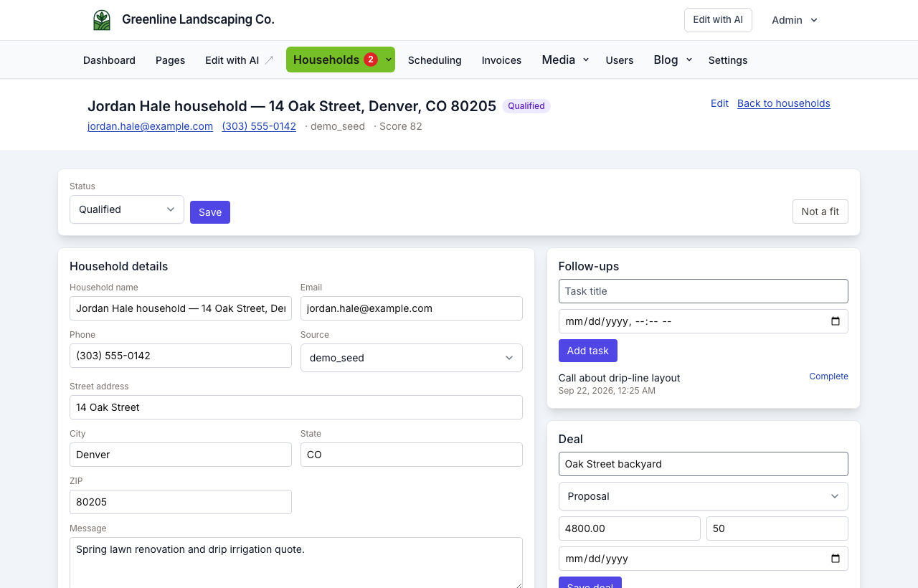
Task: Click the Greenline Landscaping Co. site title
Action: [198, 19]
